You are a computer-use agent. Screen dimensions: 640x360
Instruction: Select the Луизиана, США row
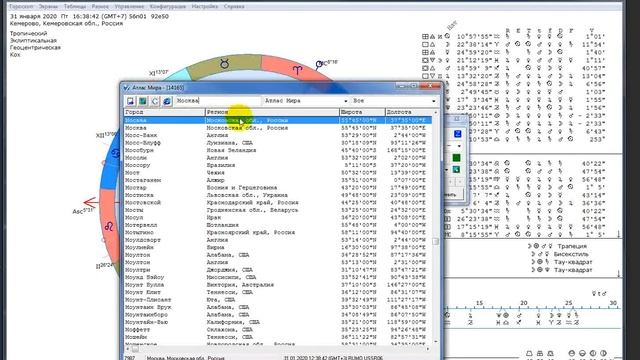tap(278, 143)
